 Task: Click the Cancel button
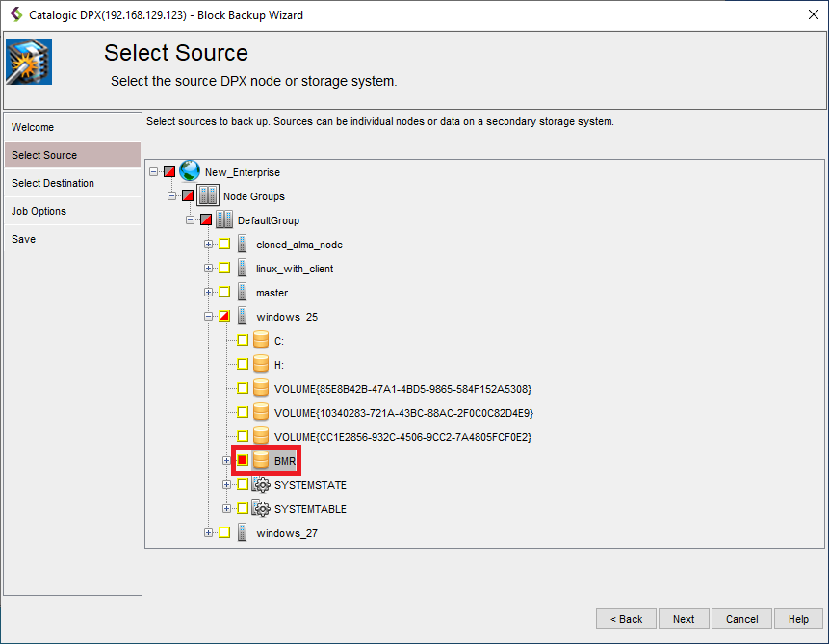coord(741,619)
